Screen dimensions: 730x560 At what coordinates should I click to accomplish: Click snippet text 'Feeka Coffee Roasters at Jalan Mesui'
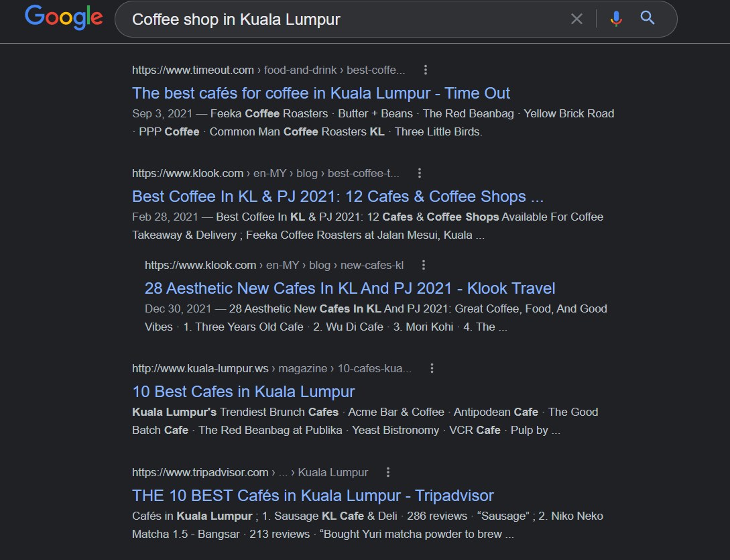click(x=342, y=235)
